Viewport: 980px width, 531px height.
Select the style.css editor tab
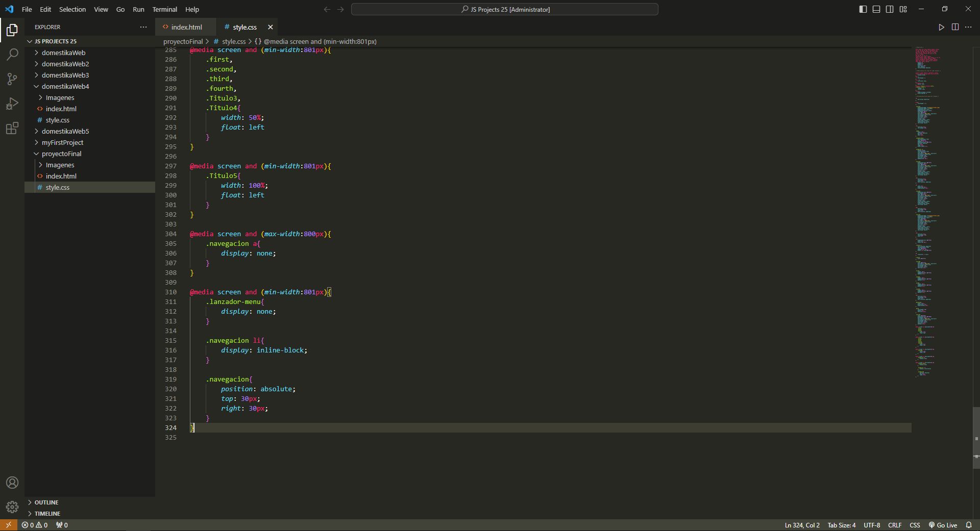tap(244, 27)
